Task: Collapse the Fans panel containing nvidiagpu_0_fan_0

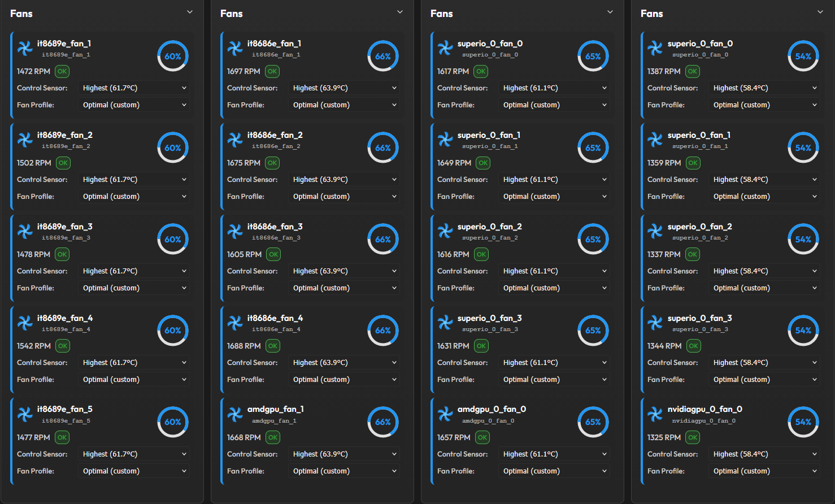Action: coord(820,12)
